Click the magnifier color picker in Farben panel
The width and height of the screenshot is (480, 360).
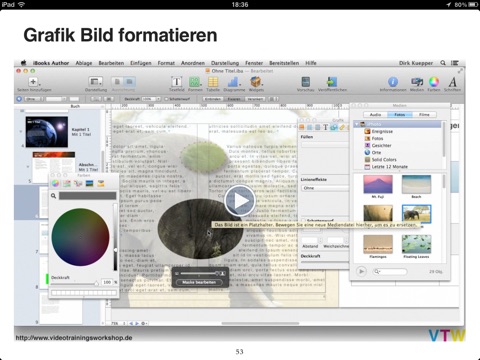click(53, 196)
